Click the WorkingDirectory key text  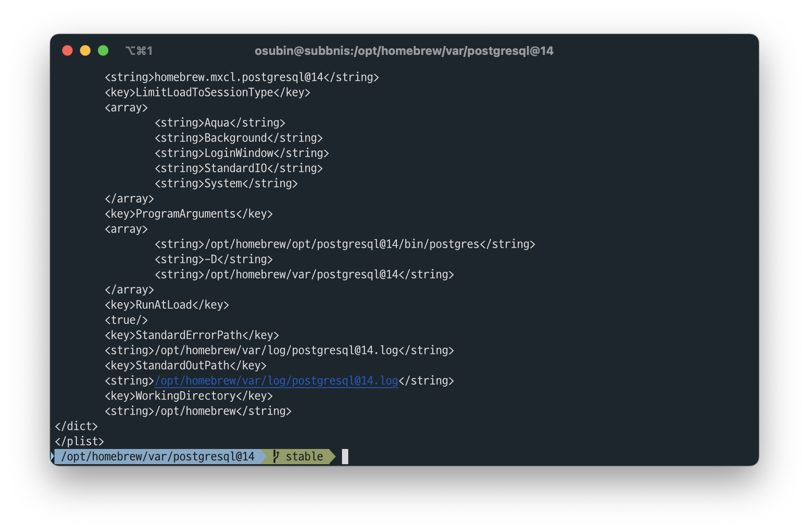click(188, 396)
